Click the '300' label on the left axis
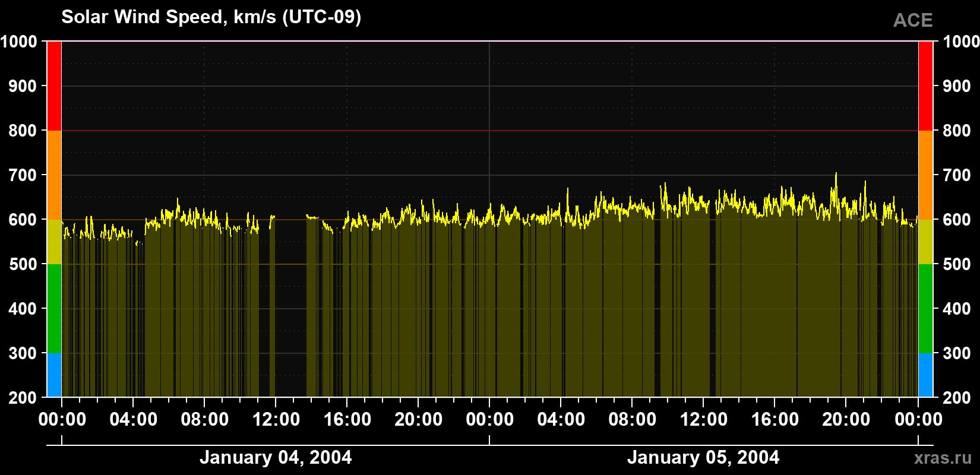 (x=23, y=353)
